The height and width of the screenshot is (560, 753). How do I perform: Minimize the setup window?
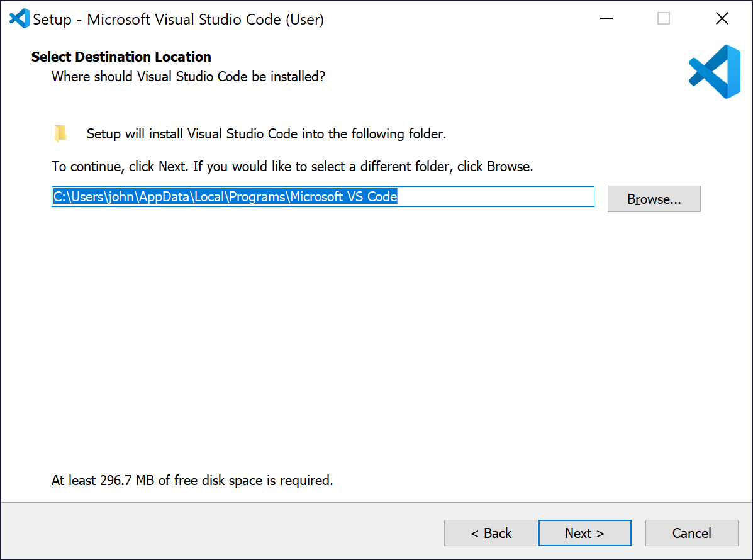(x=606, y=18)
